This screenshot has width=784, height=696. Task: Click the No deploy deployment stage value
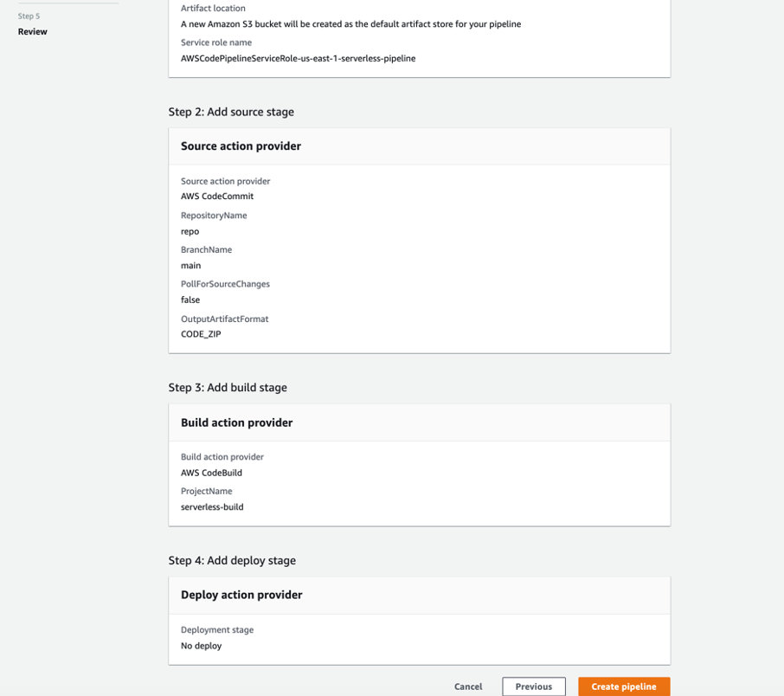click(201, 646)
